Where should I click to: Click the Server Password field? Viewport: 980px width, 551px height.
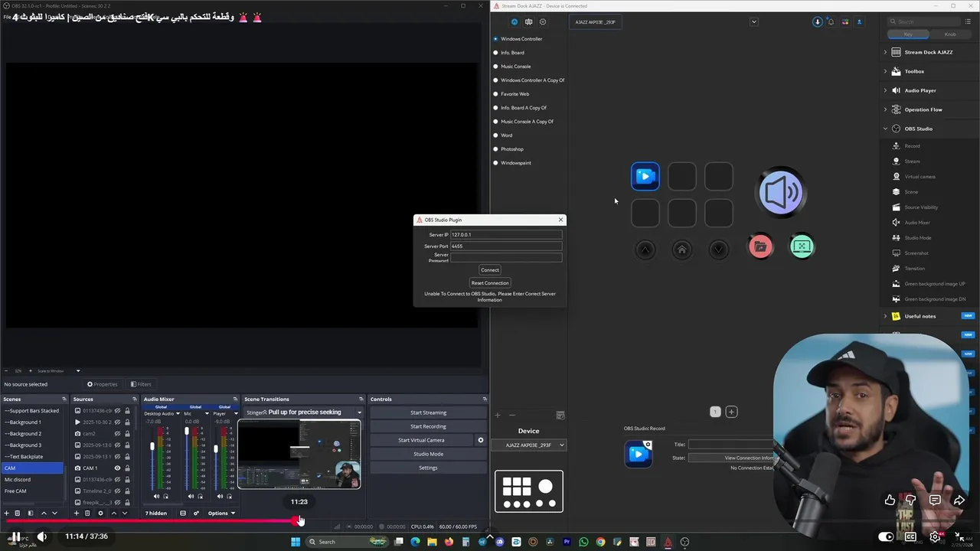[x=506, y=258]
